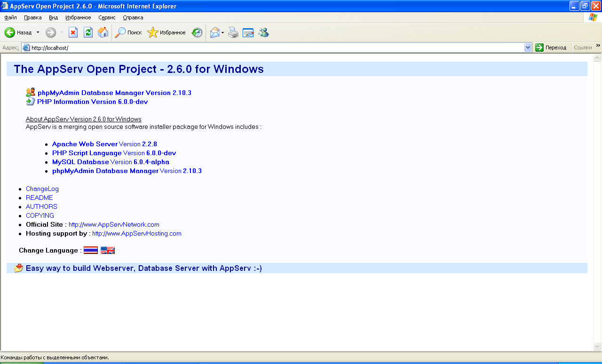Open the Поиск search tool
Screen dimensions: 602x364
[128, 32]
